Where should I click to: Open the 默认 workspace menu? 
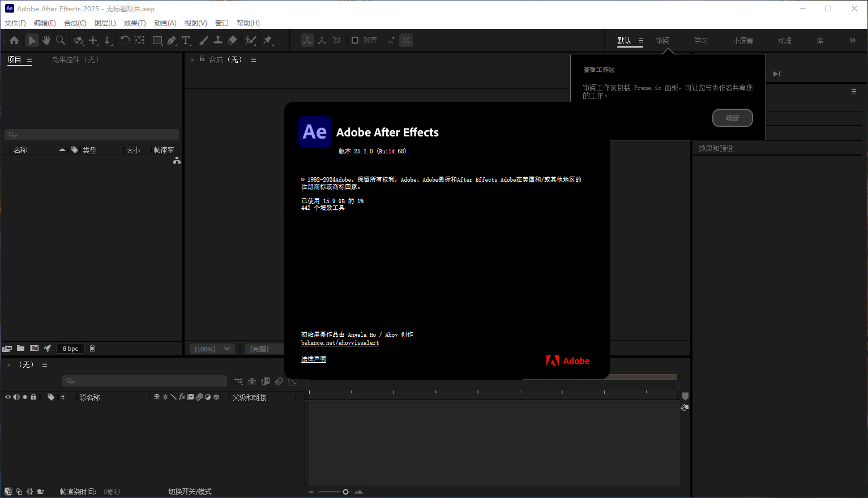pyautogui.click(x=641, y=41)
